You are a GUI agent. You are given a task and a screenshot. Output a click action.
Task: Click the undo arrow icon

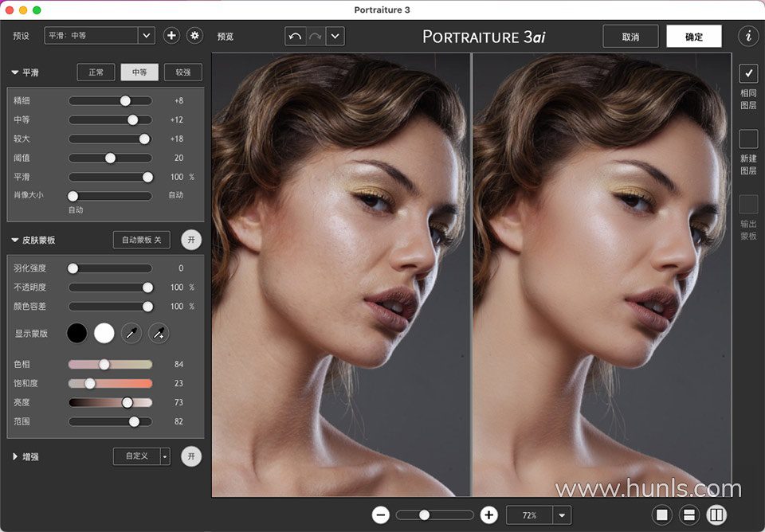click(x=295, y=37)
